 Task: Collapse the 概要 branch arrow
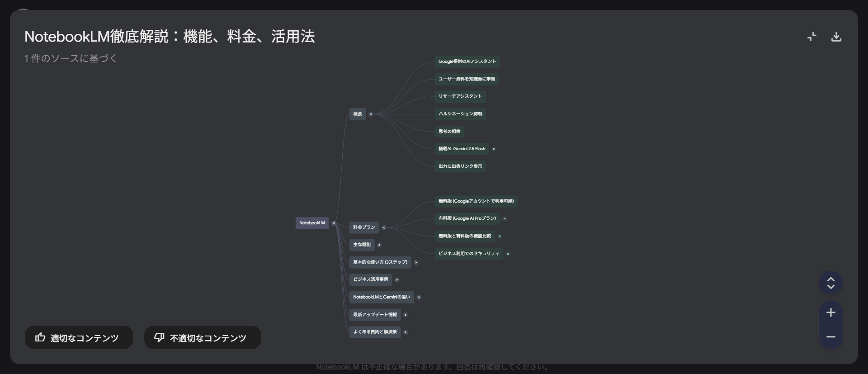pyautogui.click(x=371, y=114)
